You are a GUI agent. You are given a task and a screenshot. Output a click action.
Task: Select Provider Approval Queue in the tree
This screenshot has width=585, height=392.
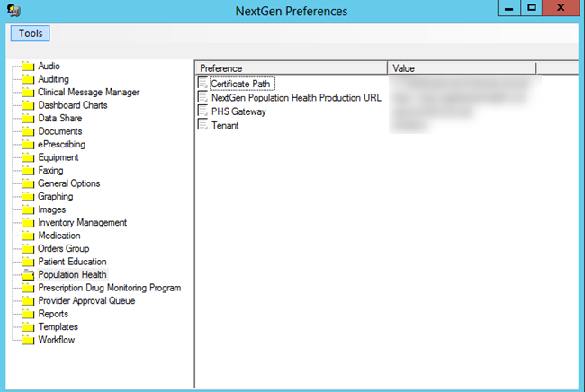point(86,300)
